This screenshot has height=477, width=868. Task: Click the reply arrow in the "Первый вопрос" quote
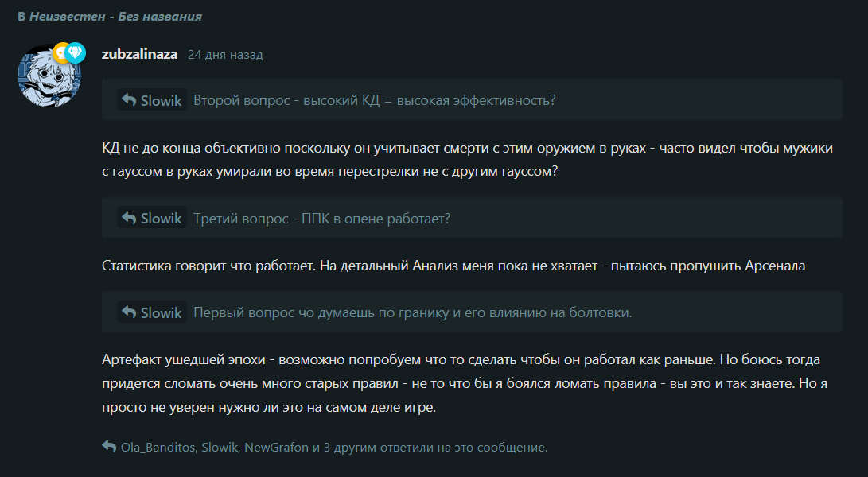coord(129,312)
